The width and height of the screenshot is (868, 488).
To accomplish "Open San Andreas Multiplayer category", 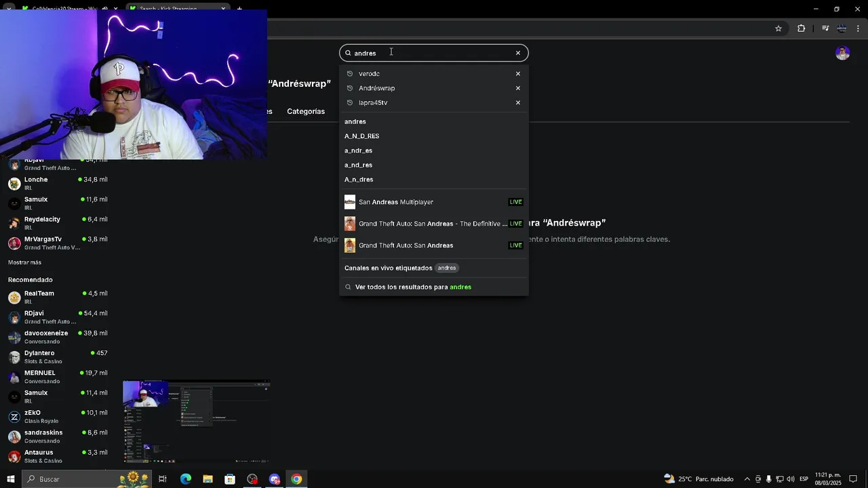I will [x=433, y=202].
